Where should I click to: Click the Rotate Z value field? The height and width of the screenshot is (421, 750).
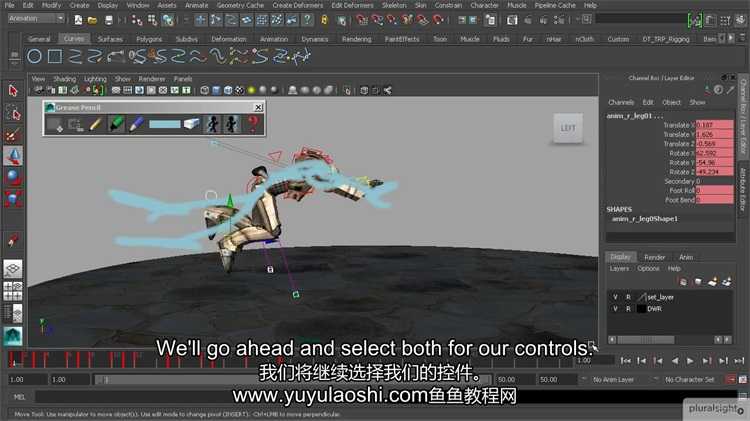(714, 172)
